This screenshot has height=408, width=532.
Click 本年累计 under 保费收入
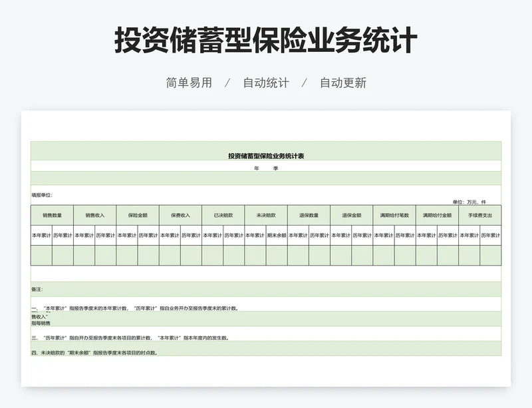click(170, 235)
